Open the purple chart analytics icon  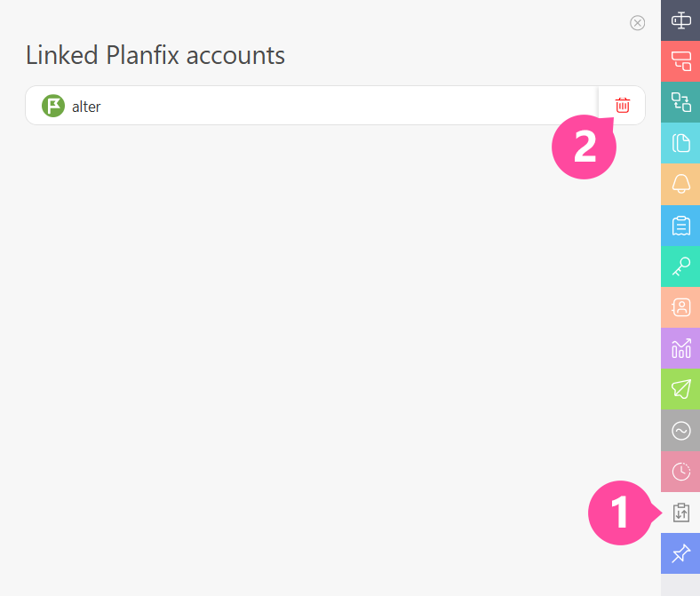pyautogui.click(x=680, y=348)
